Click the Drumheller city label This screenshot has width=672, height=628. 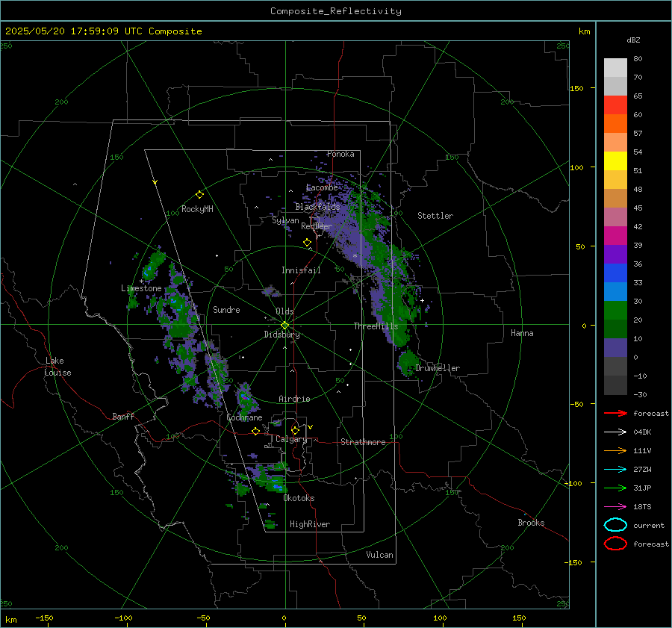click(x=438, y=368)
